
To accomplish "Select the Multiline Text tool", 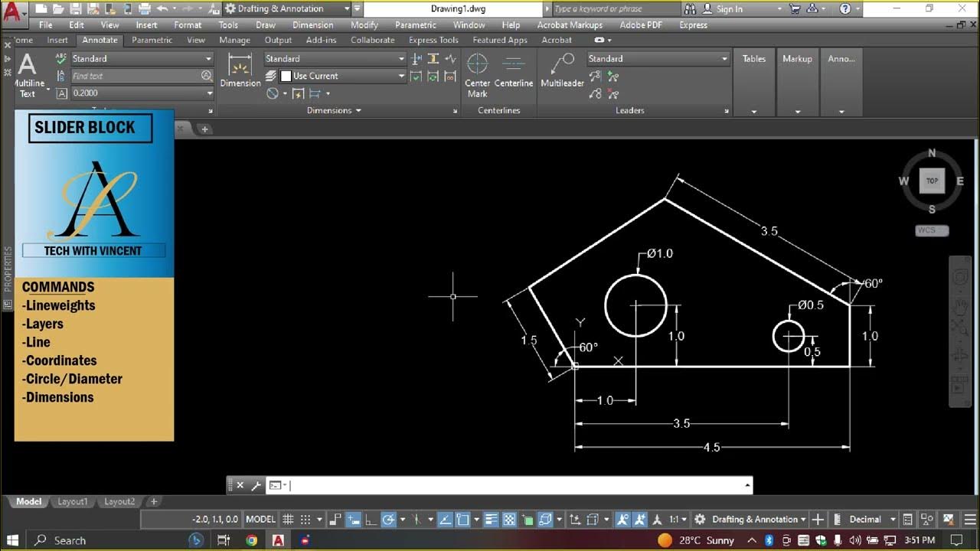I will tap(27, 75).
